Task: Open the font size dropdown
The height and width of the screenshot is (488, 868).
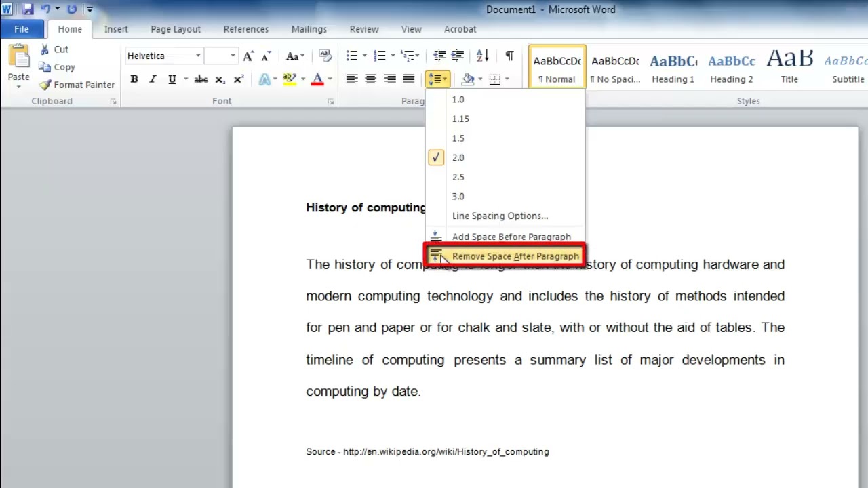Action: (233, 56)
